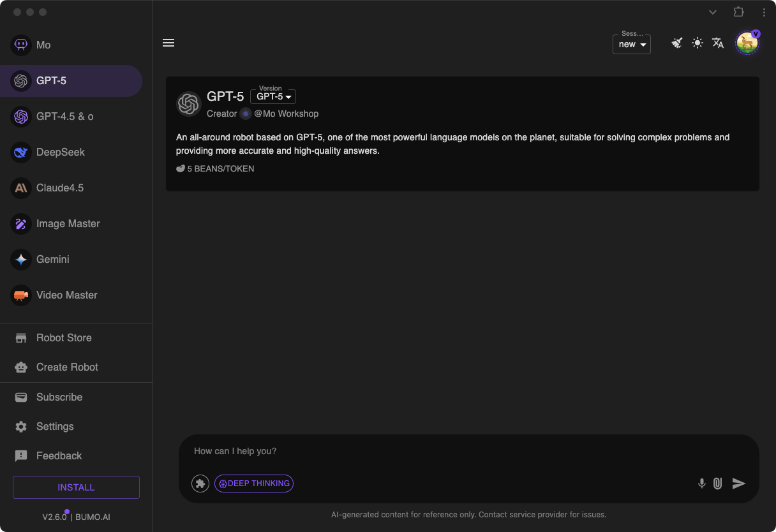
Task: Enable DEEP THINKING mode
Action: pyautogui.click(x=254, y=484)
